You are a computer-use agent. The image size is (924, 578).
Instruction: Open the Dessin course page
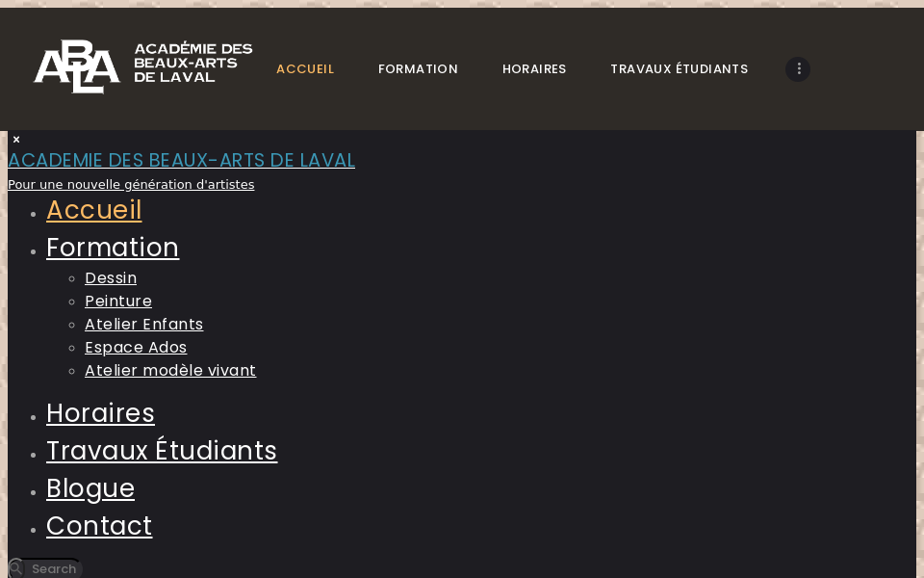coord(111,278)
